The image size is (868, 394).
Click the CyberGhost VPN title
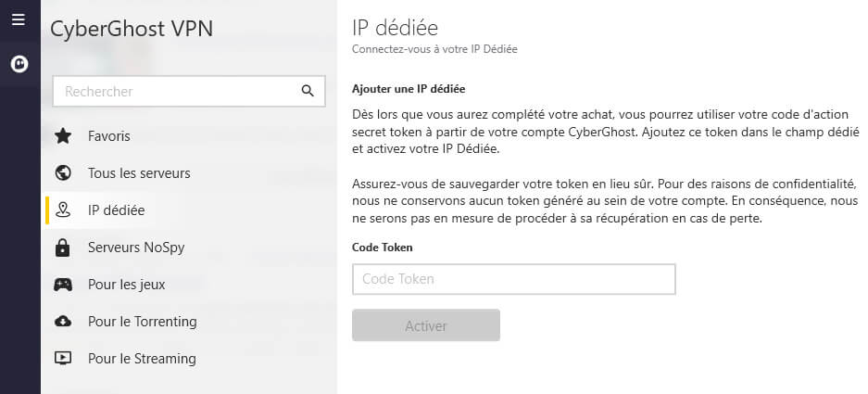point(132,29)
